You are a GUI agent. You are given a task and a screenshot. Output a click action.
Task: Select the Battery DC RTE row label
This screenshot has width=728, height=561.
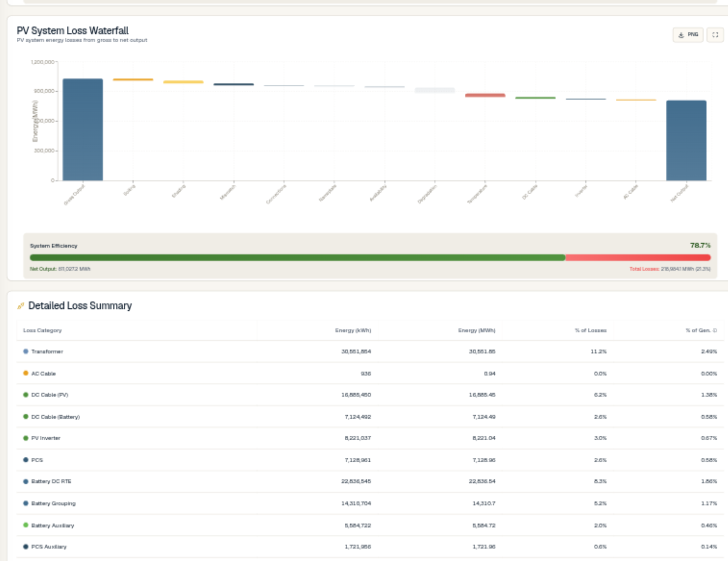click(51, 482)
